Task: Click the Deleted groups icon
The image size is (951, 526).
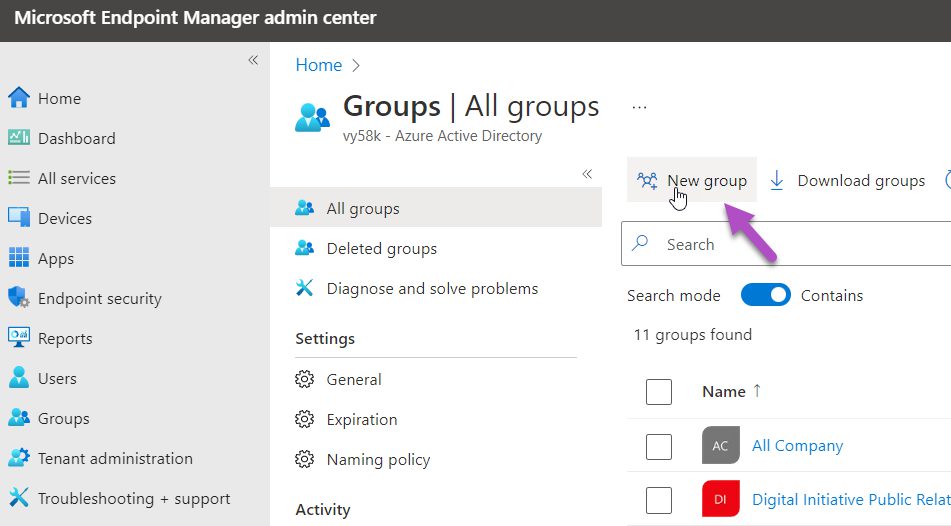Action: click(x=304, y=248)
